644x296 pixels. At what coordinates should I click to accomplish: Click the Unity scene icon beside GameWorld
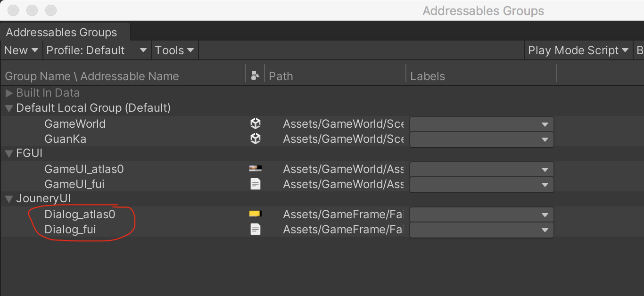255,124
